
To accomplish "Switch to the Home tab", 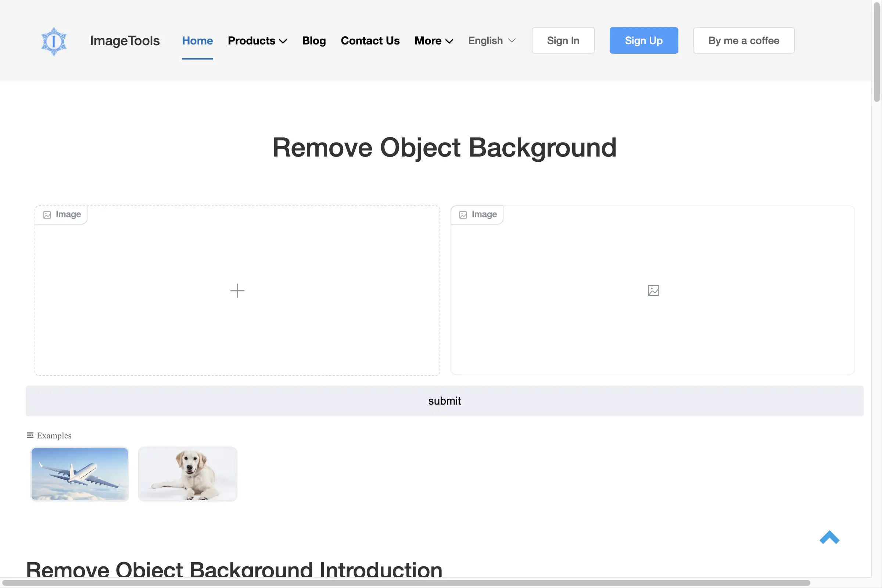I will click(197, 40).
